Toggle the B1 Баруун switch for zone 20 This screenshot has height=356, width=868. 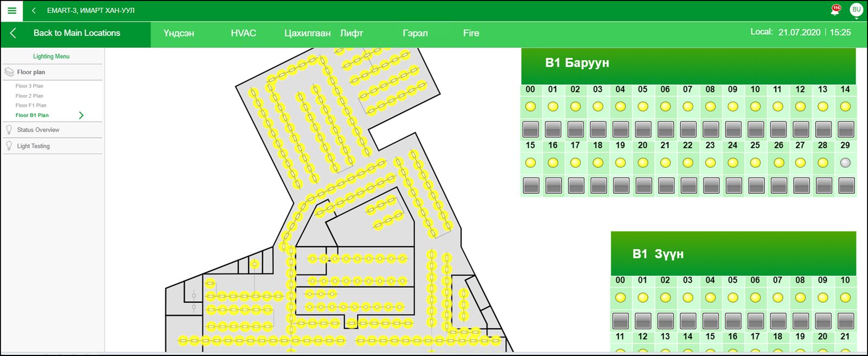(643, 186)
